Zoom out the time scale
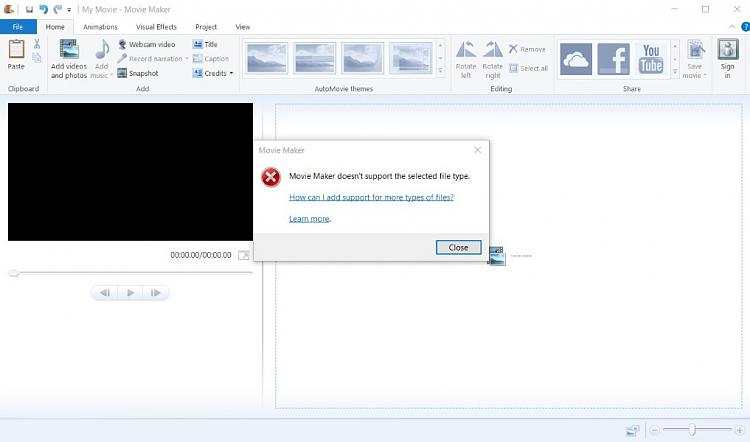 [x=655, y=430]
